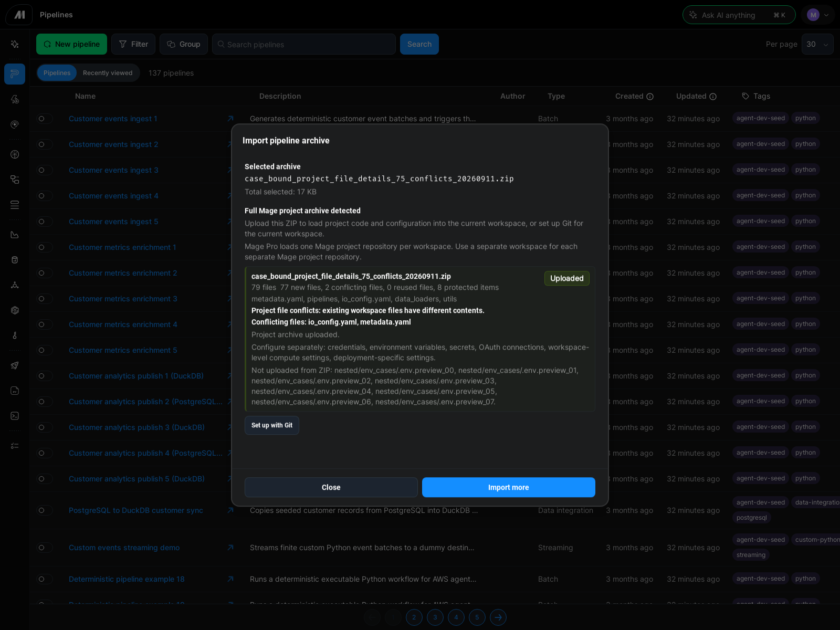840x630 pixels.
Task: Open Customer metrics enrichment 5 pipeline link
Action: pos(123,350)
